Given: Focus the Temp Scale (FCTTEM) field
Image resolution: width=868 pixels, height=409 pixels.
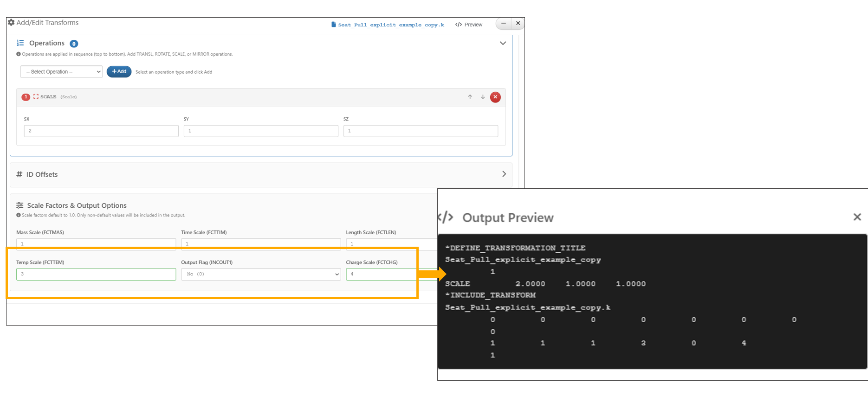Looking at the screenshot, I should [96, 274].
